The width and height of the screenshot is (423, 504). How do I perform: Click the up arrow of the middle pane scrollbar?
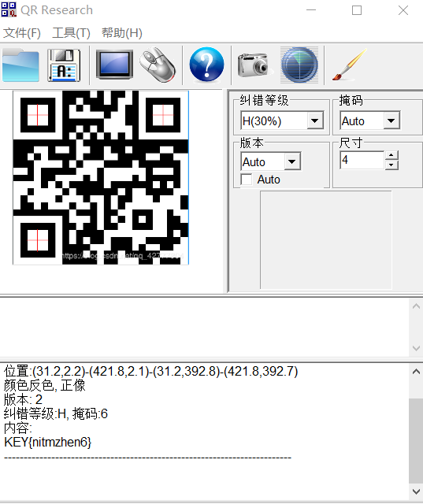[416, 306]
